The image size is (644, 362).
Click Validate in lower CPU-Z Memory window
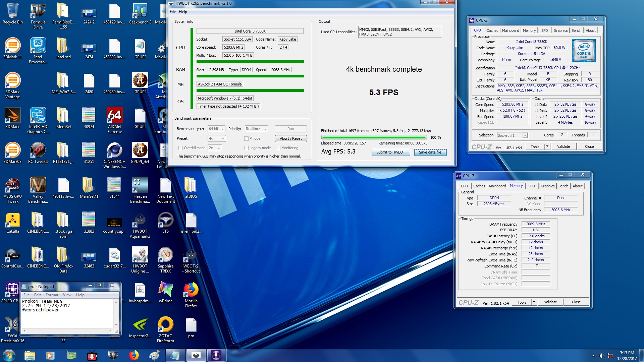[550, 302]
